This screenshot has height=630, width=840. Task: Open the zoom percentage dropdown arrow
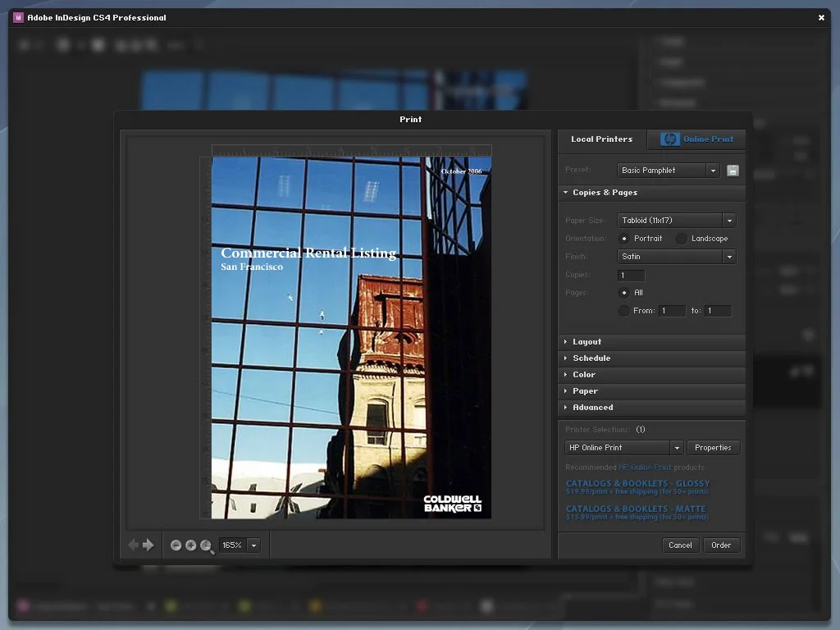[254, 546]
